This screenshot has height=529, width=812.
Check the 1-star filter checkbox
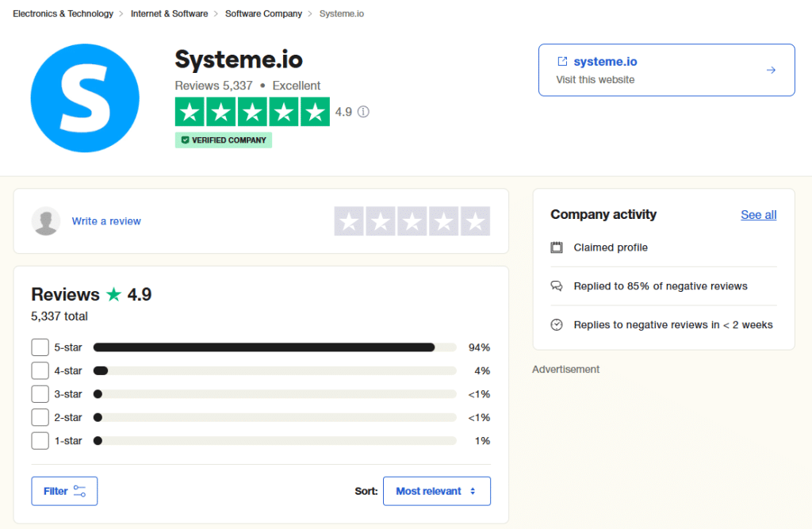click(x=40, y=440)
